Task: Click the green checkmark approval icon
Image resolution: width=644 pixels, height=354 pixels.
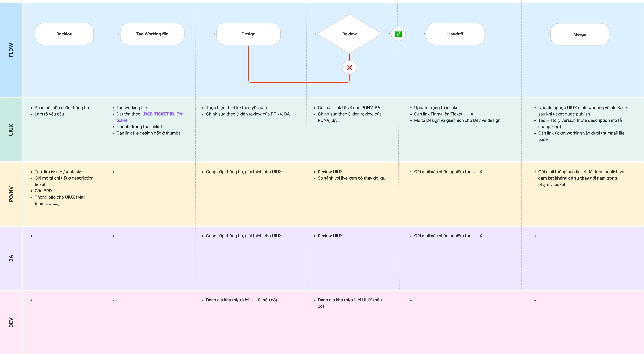Action: (398, 34)
